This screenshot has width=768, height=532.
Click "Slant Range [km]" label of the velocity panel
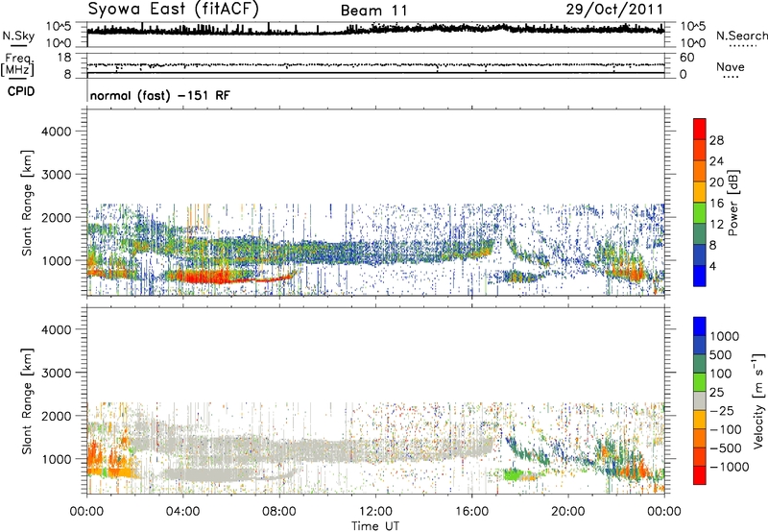pyautogui.click(x=28, y=400)
